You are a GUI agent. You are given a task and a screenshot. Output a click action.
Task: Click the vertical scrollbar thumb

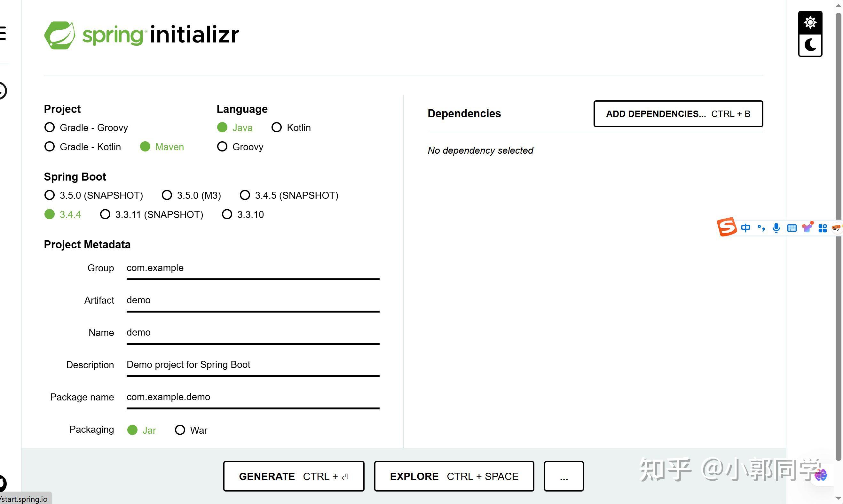(839, 236)
